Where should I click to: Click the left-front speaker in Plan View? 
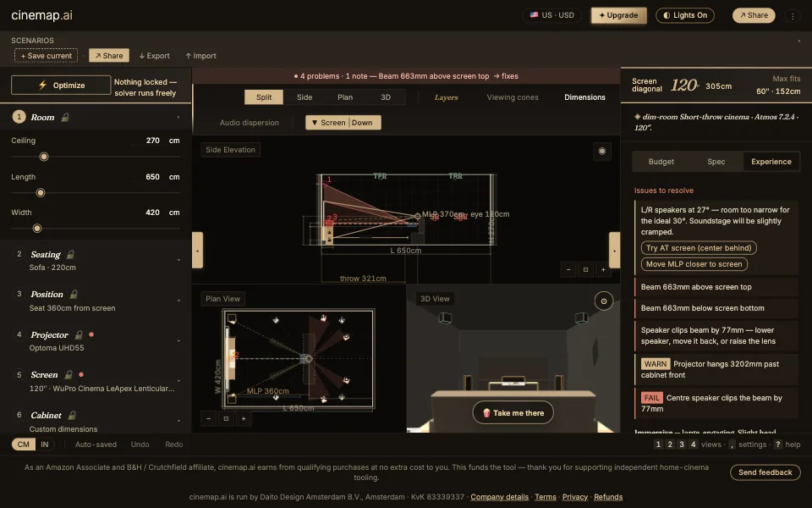click(x=232, y=317)
